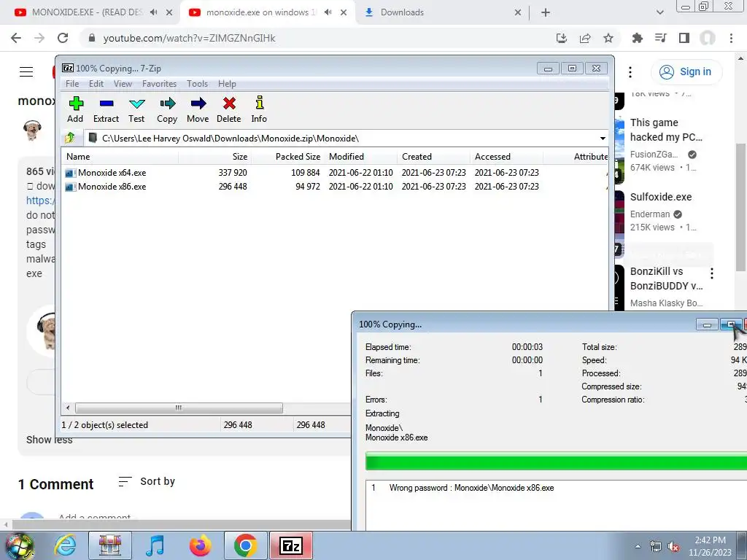Open the media controls icon in Chrome toolbar
The width and height of the screenshot is (747, 560).
click(x=660, y=38)
